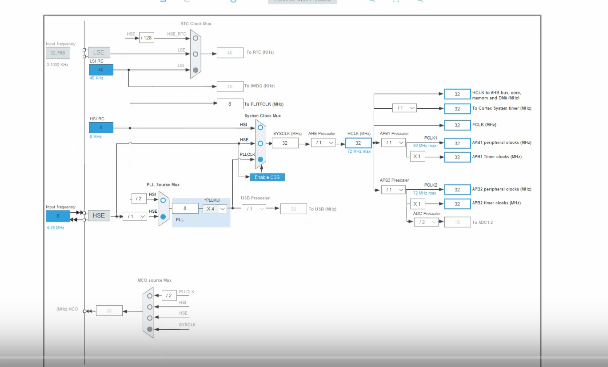Open the PLLMul X4 multiplier dropdown
The height and width of the screenshot is (367, 608).
point(215,209)
